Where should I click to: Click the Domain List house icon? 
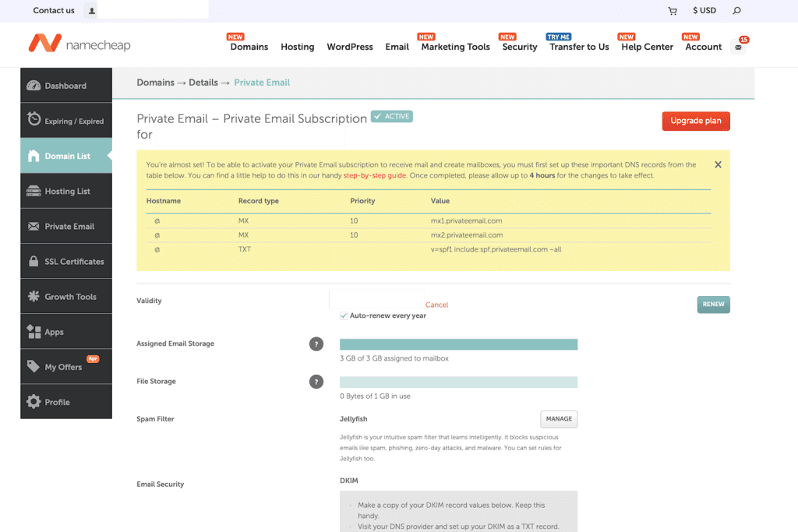coord(34,156)
